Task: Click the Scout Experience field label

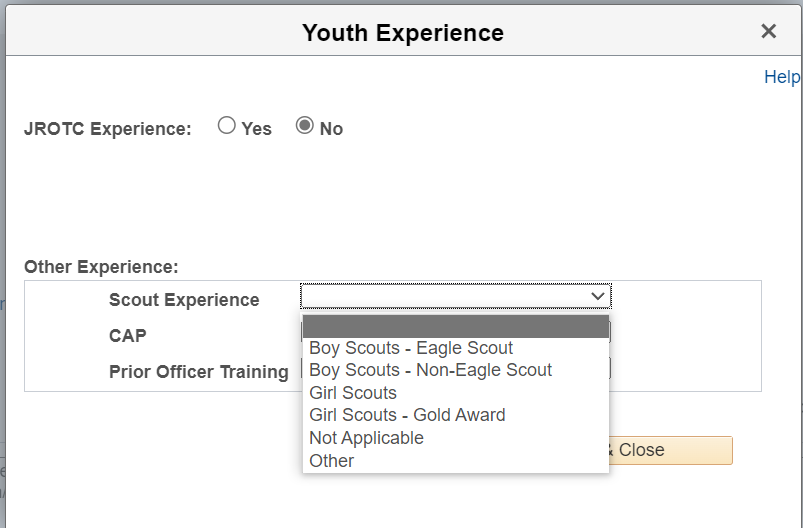Action: (x=184, y=300)
